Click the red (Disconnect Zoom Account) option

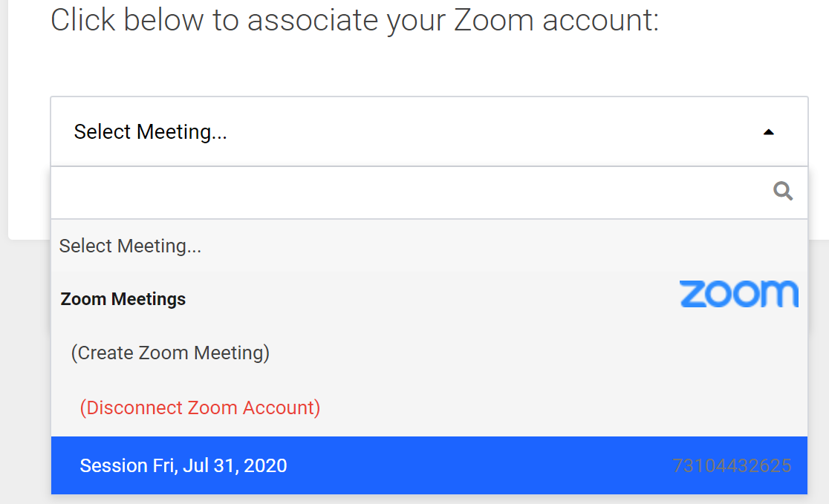(x=200, y=408)
